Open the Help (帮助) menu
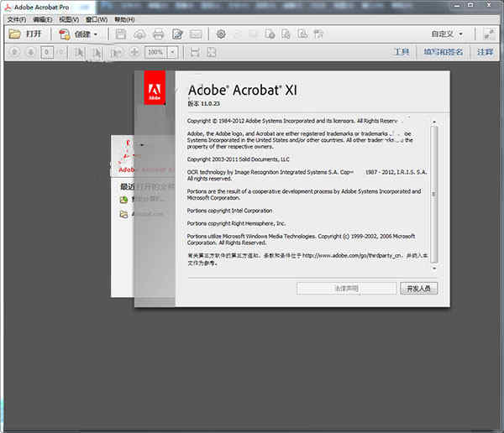Viewport: 504px width, 433px height. point(123,18)
